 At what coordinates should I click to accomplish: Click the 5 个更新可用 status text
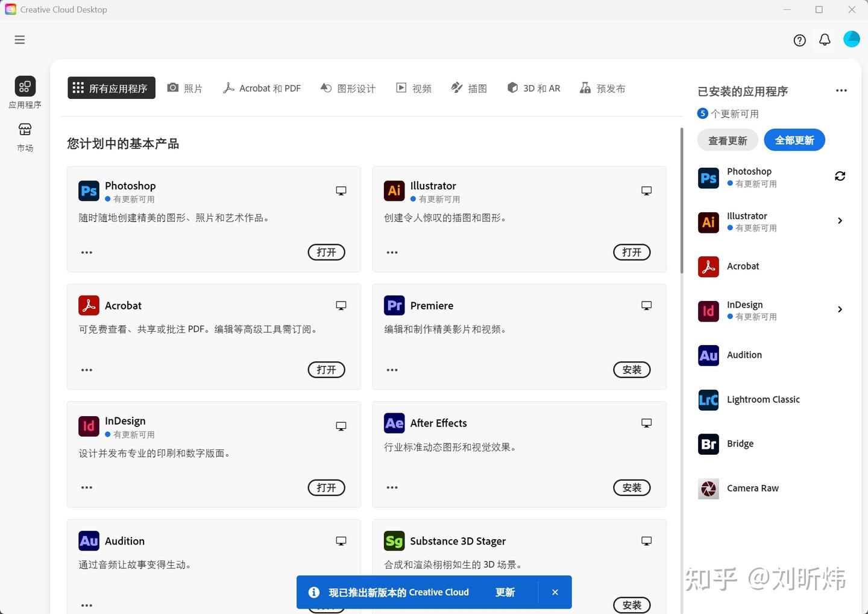tap(728, 113)
